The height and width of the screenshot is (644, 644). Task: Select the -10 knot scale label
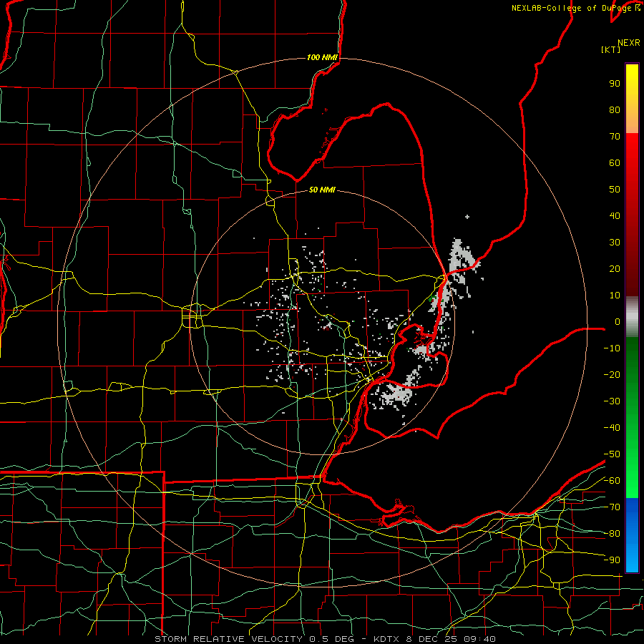612,348
